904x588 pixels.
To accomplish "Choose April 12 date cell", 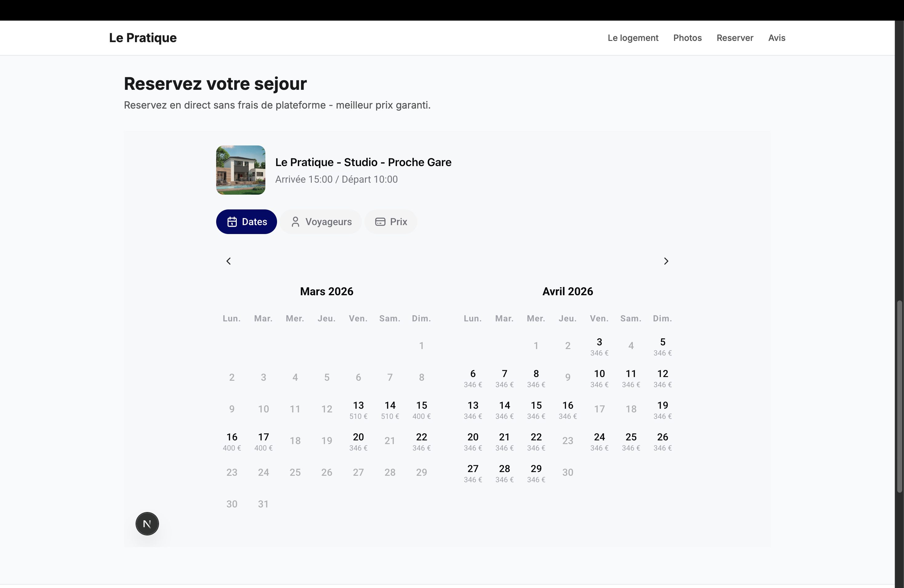I will pyautogui.click(x=662, y=378).
